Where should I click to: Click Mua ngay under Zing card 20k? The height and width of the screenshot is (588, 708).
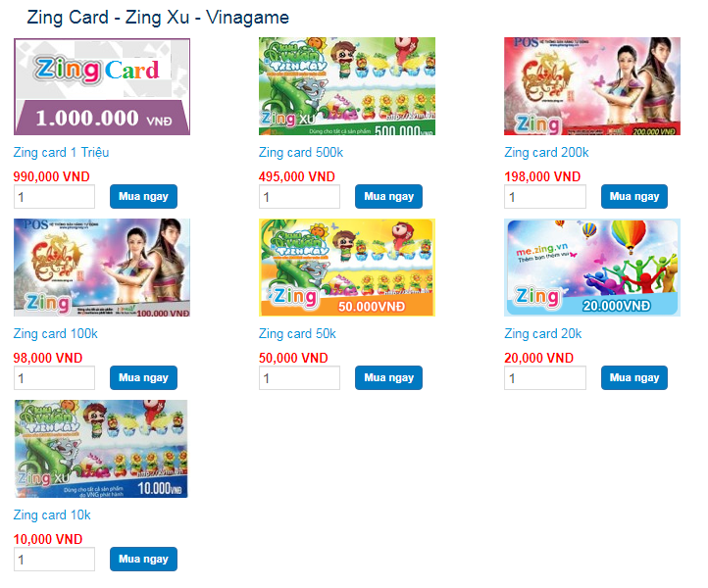(x=633, y=377)
